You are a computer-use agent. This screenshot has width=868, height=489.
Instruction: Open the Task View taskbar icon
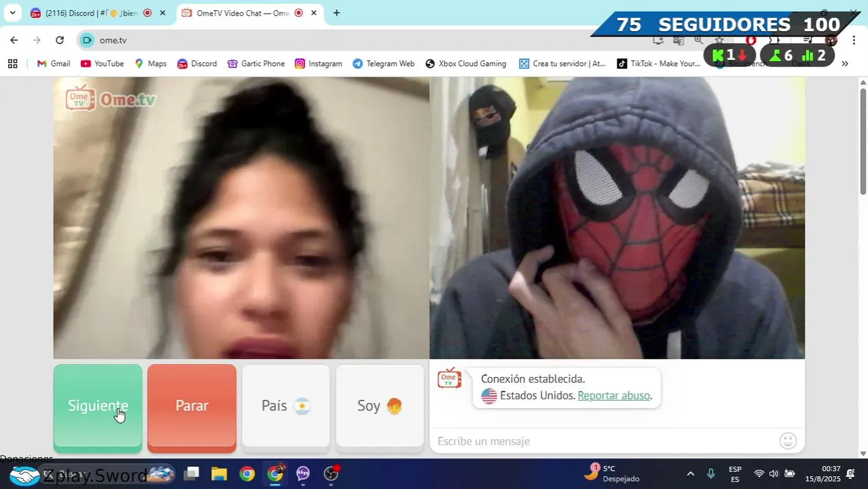click(x=192, y=473)
